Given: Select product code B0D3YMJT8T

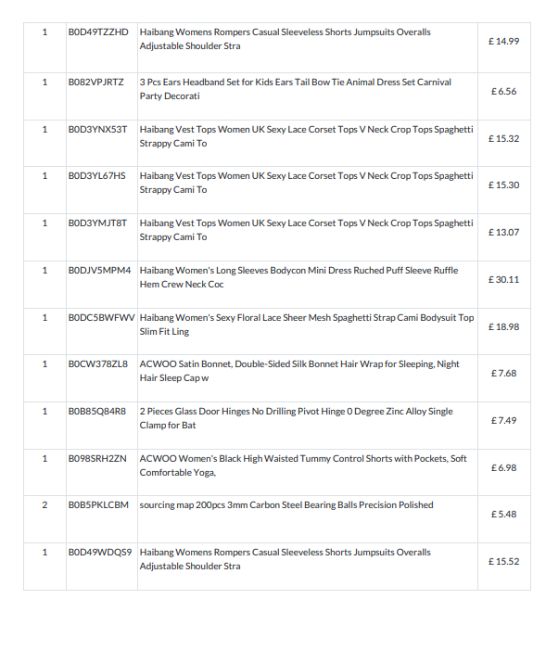Looking at the screenshot, I should tap(98, 223).
